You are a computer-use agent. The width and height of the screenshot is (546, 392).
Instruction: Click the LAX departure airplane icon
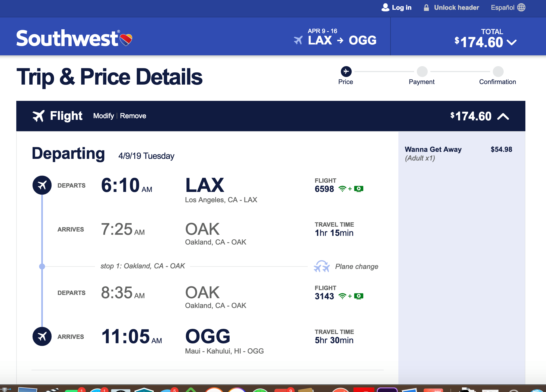[x=42, y=185]
